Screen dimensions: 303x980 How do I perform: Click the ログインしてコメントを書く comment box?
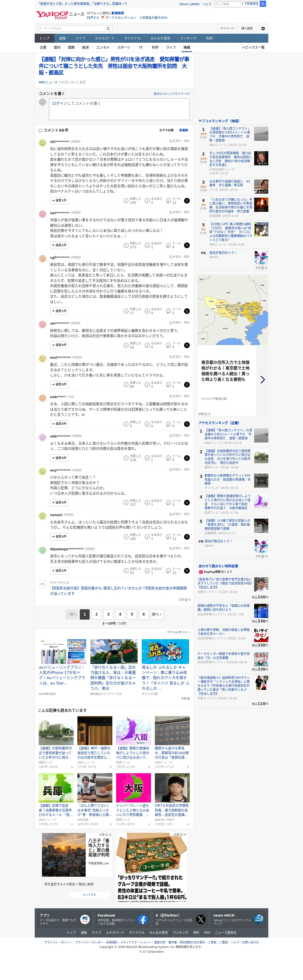pos(119,109)
